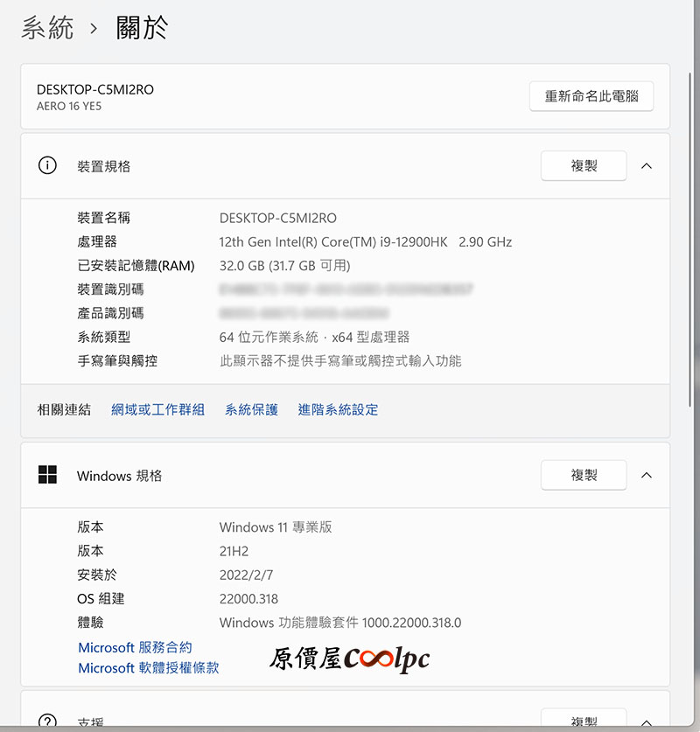Click the 安裝於 row label

(97, 575)
